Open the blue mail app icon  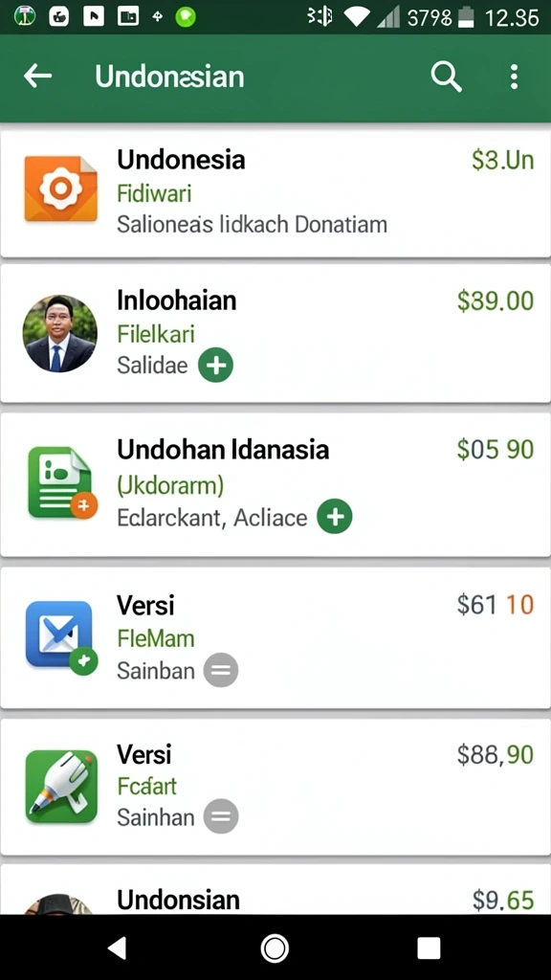(60, 636)
